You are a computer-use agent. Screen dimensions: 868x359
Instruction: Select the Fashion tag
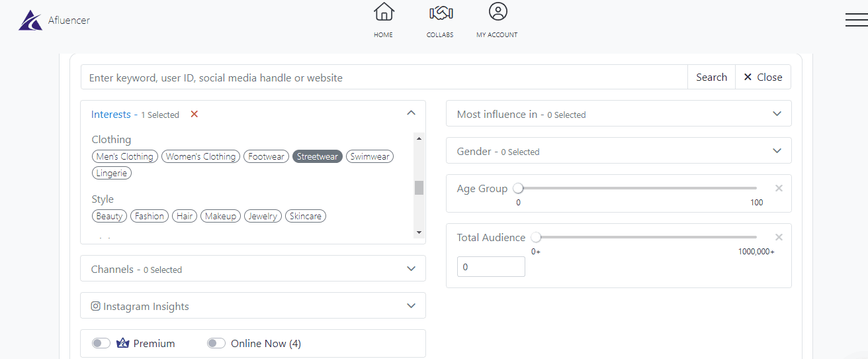tap(150, 216)
